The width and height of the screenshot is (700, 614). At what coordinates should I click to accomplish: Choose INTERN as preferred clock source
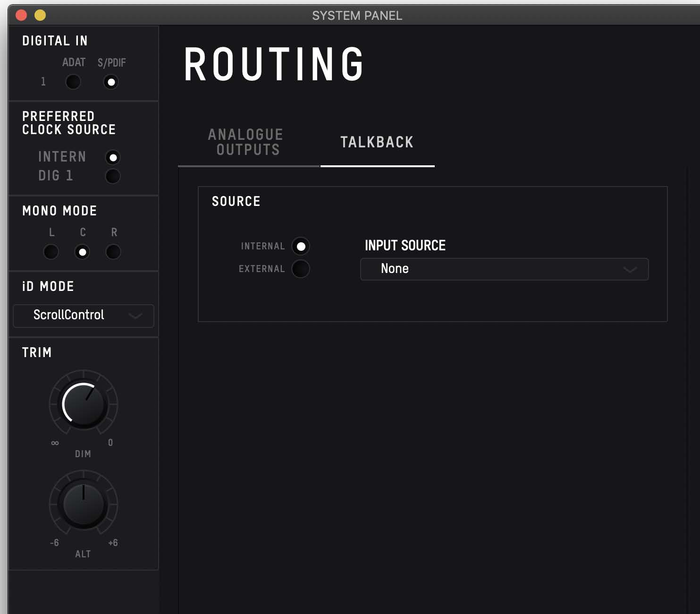click(113, 157)
